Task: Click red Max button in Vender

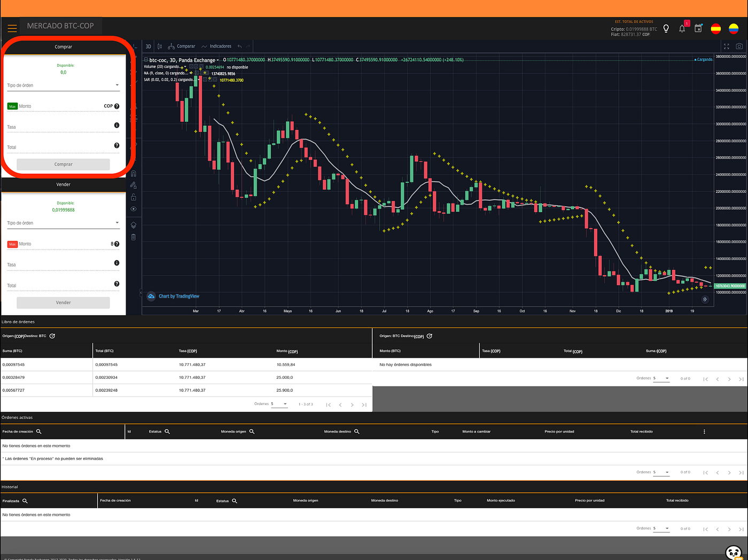Action: pyautogui.click(x=12, y=244)
